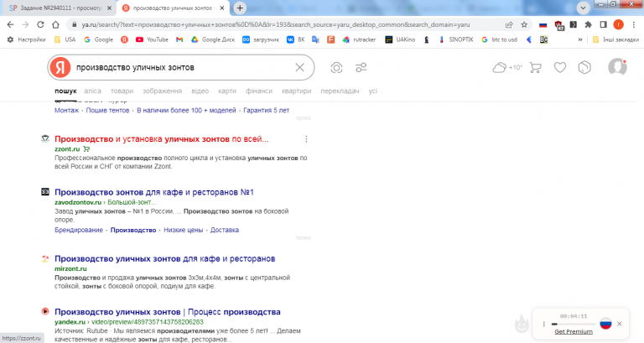Open the Google Диск bookmark
Viewport: 644px width, 343px height.
tap(213, 39)
